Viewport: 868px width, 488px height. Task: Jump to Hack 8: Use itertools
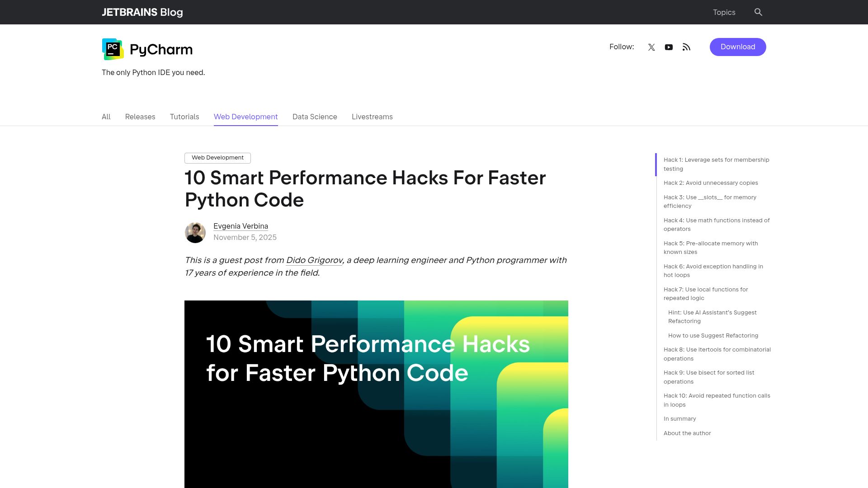tap(717, 354)
